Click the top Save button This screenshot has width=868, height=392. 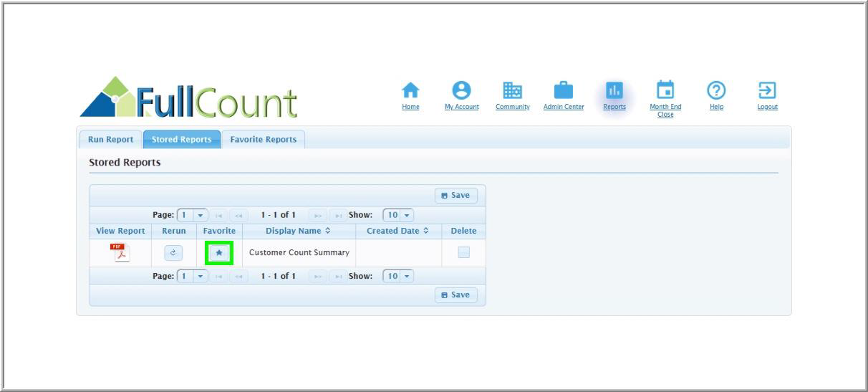tap(456, 196)
